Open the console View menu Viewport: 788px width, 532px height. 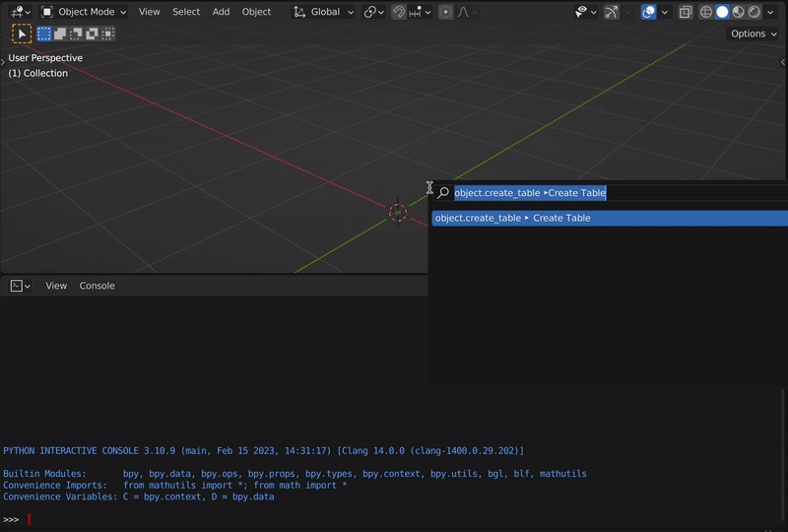(x=56, y=286)
